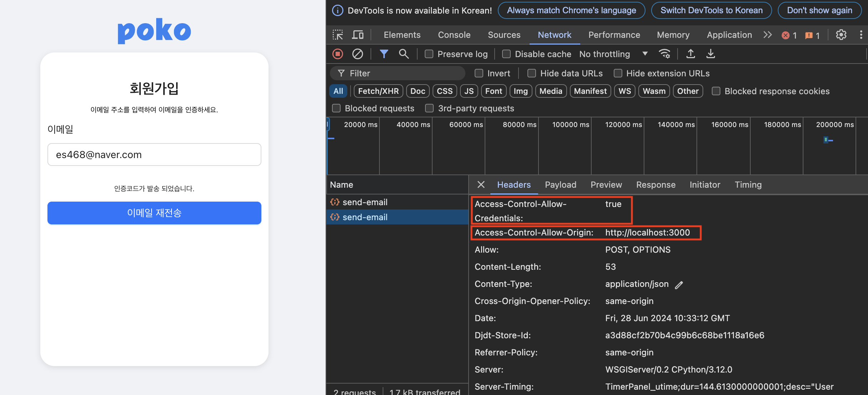Expand more DevTools tabs chevron
This screenshot has width=868, height=395.
point(767,35)
